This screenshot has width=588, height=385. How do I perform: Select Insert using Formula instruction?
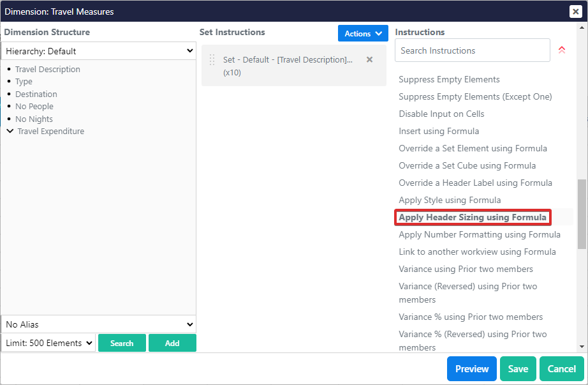pyautogui.click(x=439, y=132)
